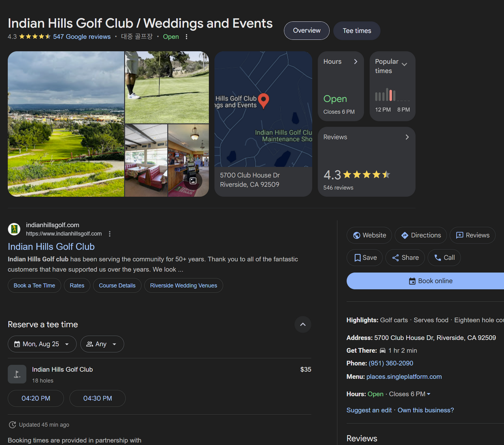The width and height of the screenshot is (504, 445).
Task: Select the 04:30 PM tee time
Action: coord(98,398)
